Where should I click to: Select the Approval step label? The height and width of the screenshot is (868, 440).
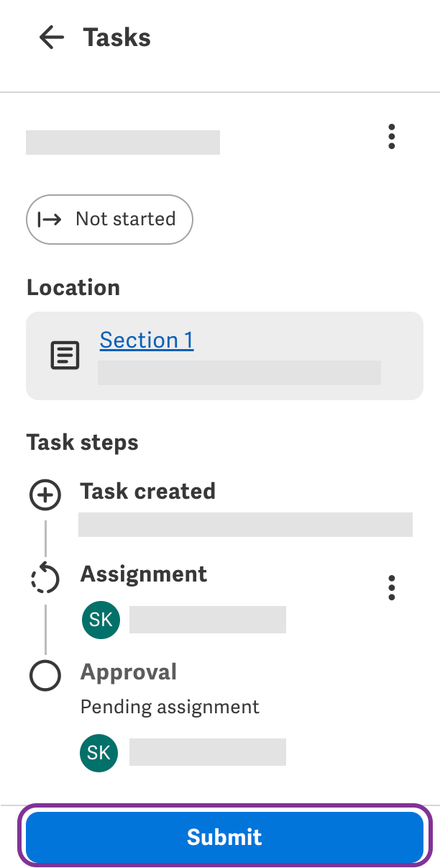pyautogui.click(x=128, y=672)
